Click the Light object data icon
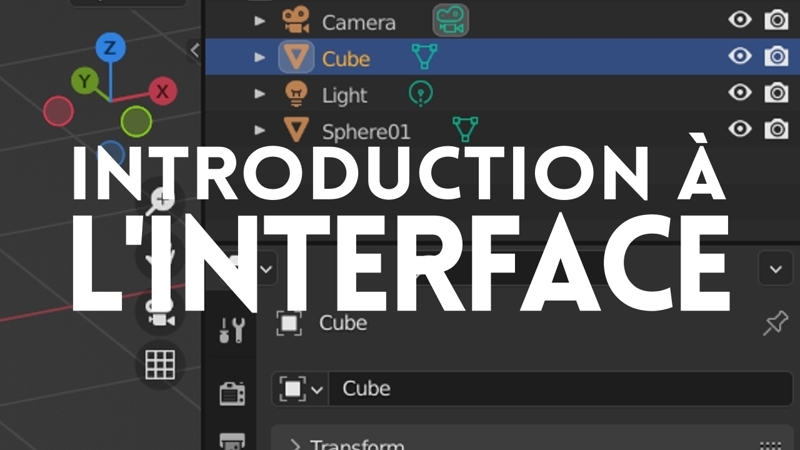800x450 pixels. [x=421, y=94]
